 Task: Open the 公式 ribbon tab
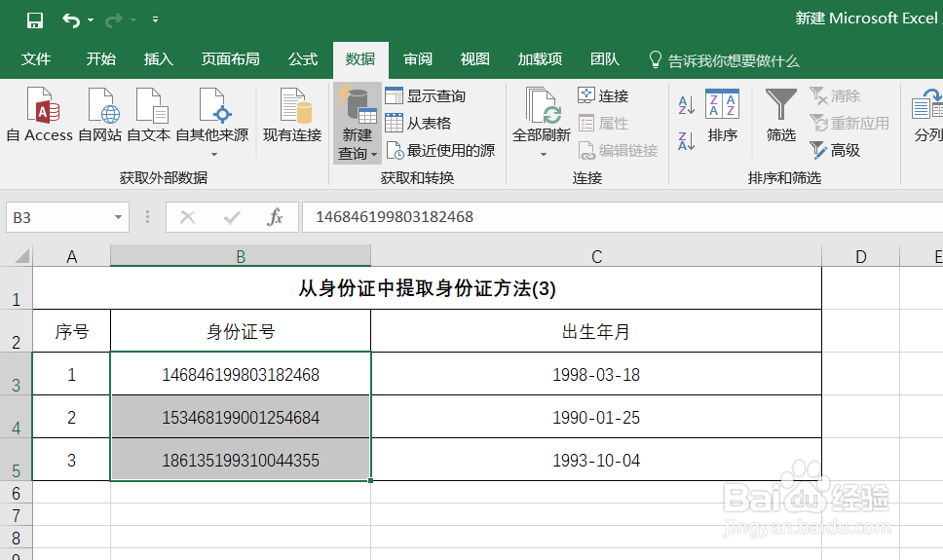[303, 59]
